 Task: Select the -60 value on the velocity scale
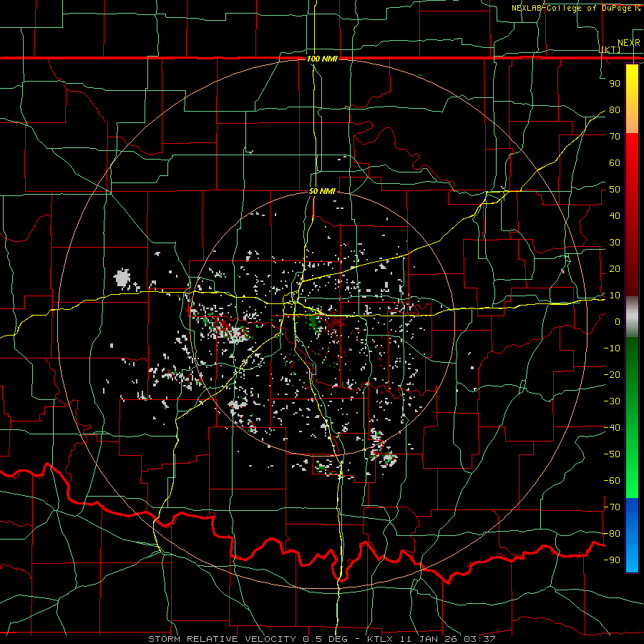point(612,481)
